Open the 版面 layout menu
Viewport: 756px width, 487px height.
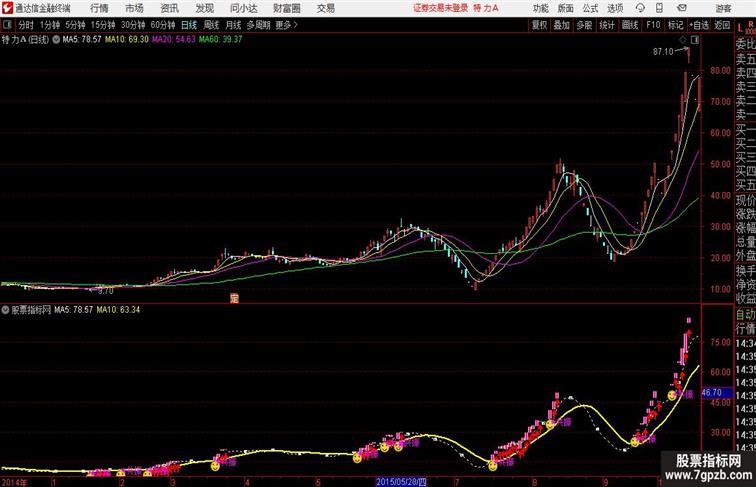click(566, 8)
